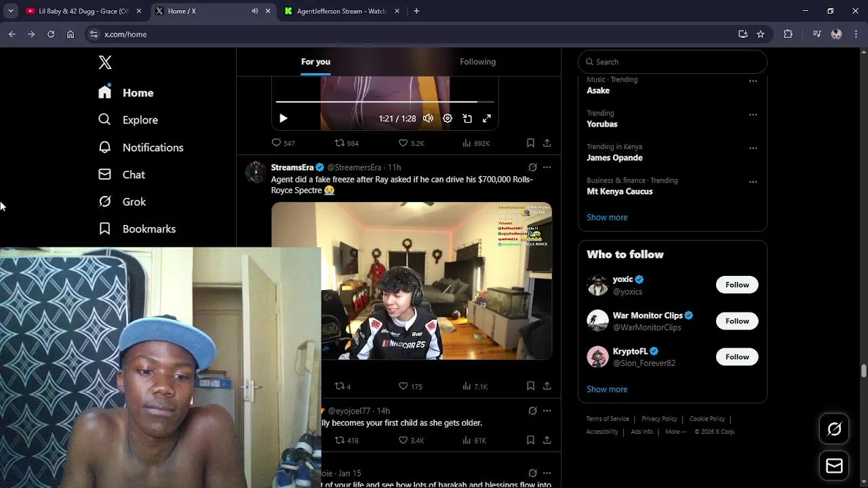Share the post with 692K views
The image size is (868, 488).
click(x=547, y=143)
